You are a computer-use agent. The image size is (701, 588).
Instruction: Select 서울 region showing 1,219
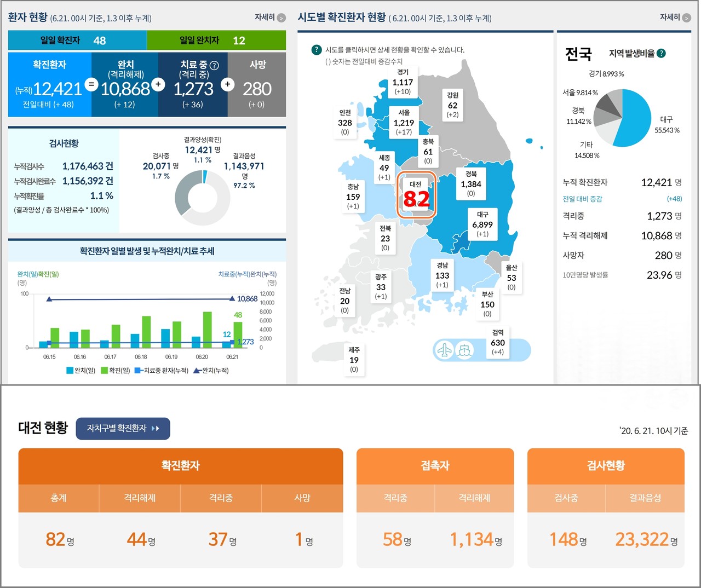404,123
